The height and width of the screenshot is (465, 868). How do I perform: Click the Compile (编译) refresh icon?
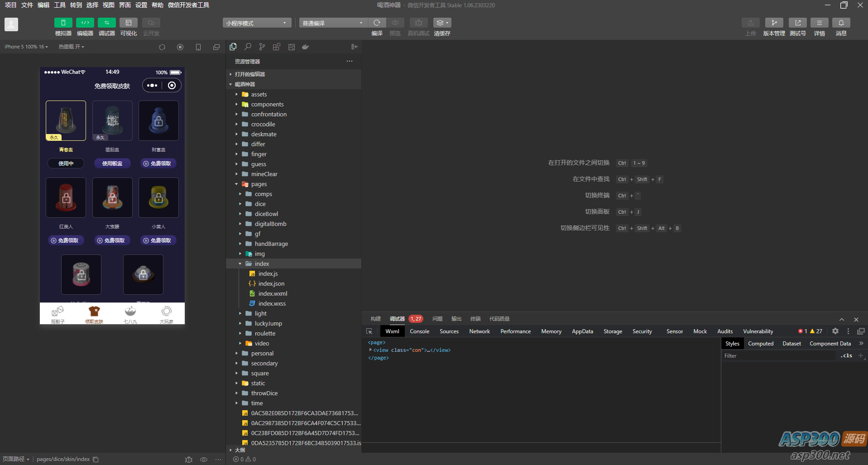[x=377, y=23]
